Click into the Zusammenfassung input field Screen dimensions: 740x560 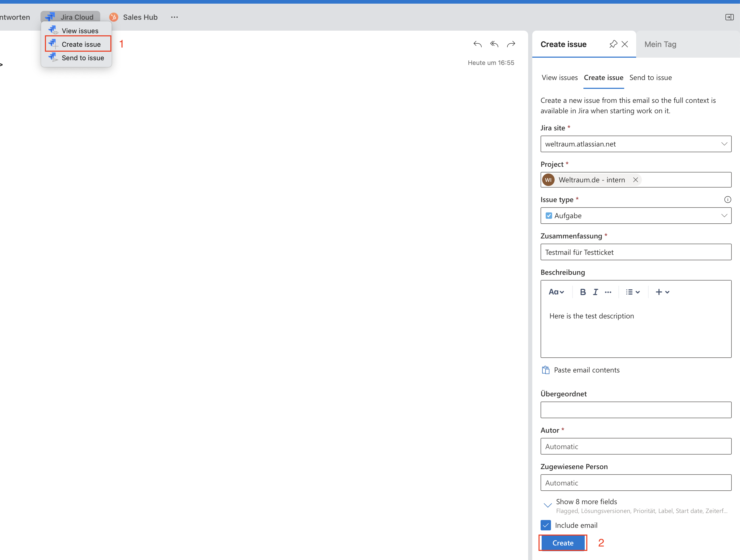pos(636,252)
